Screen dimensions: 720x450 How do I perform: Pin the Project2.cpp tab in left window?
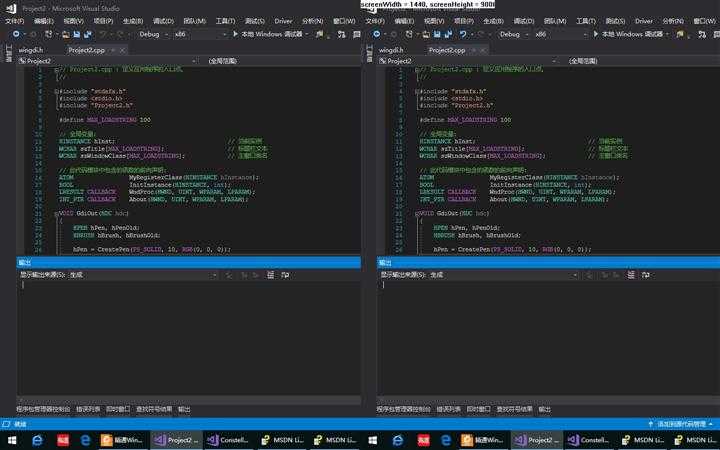(113, 50)
